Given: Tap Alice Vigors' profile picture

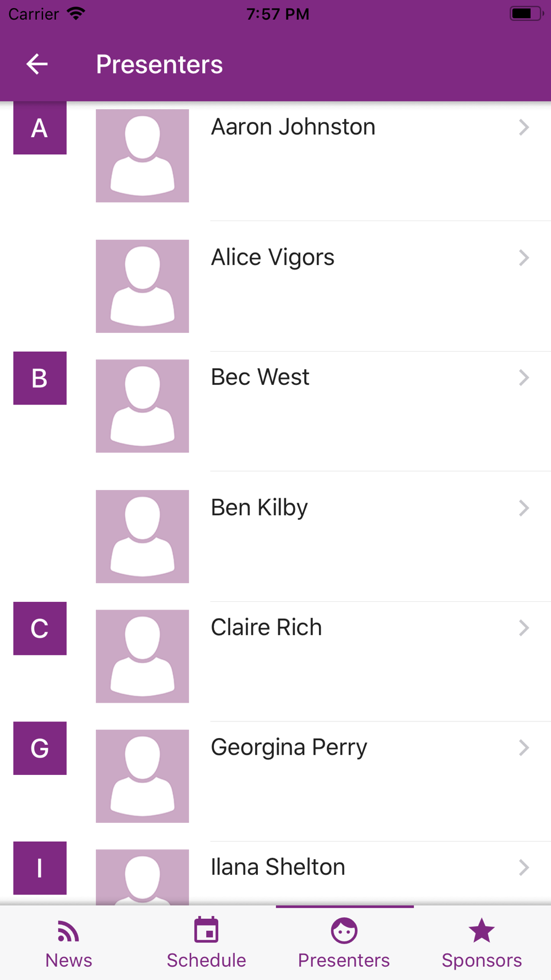Looking at the screenshot, I should click(x=142, y=286).
